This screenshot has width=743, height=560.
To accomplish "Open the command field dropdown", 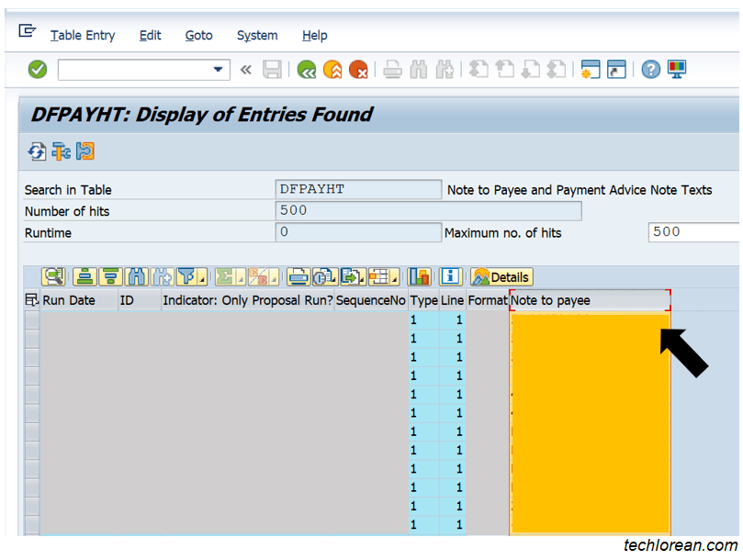I will (x=218, y=69).
